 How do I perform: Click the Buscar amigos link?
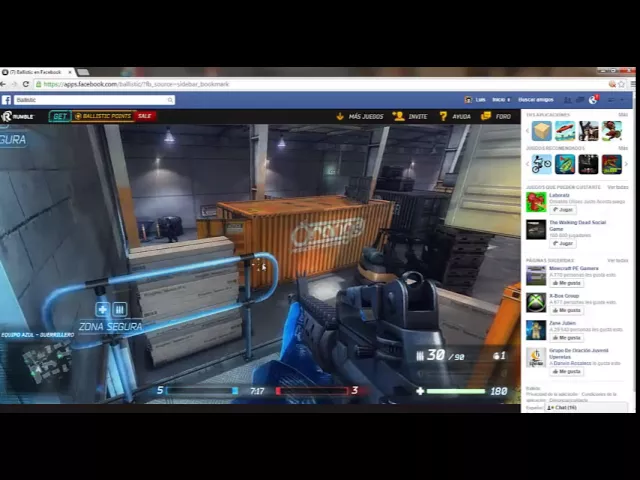pos(536,100)
